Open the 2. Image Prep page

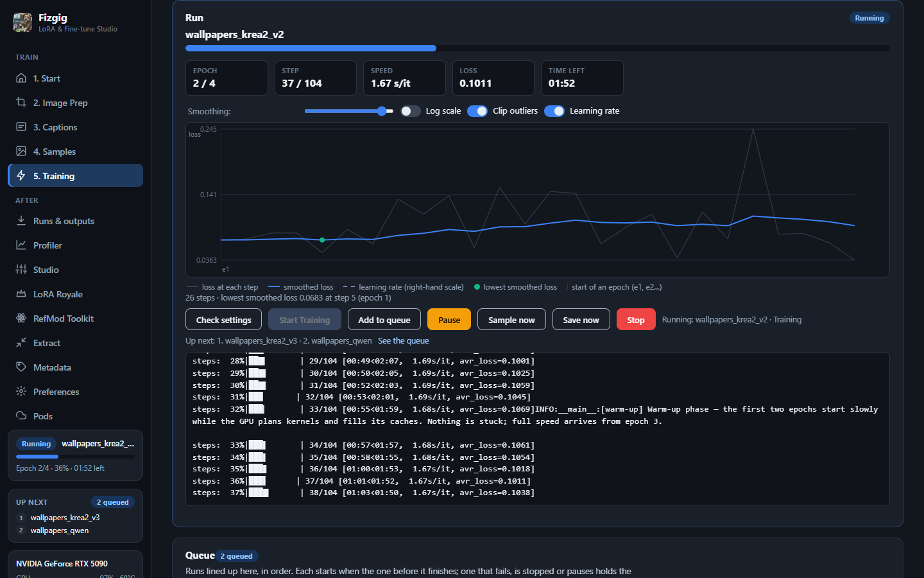click(x=75, y=103)
